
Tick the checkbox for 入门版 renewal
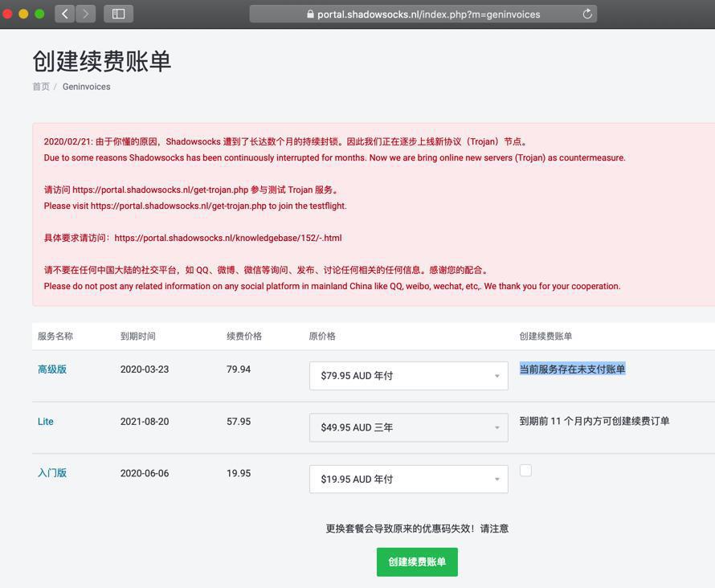pos(525,471)
